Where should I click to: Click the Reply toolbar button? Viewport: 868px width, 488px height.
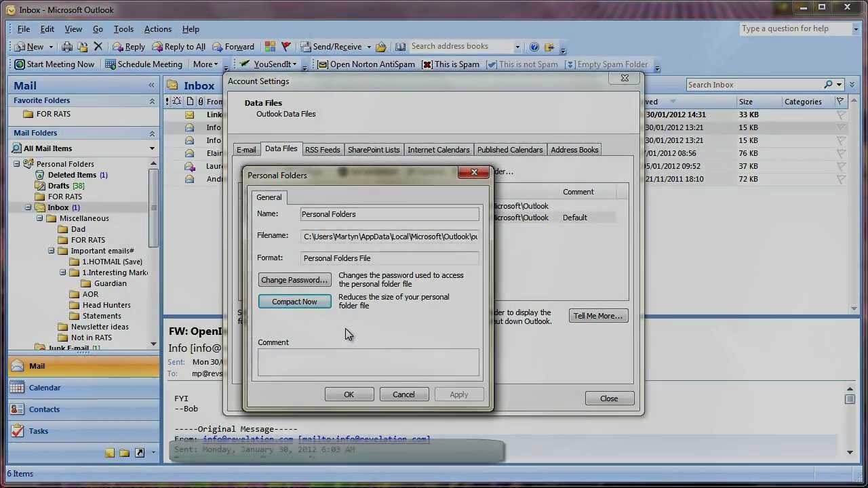pyautogui.click(x=129, y=47)
